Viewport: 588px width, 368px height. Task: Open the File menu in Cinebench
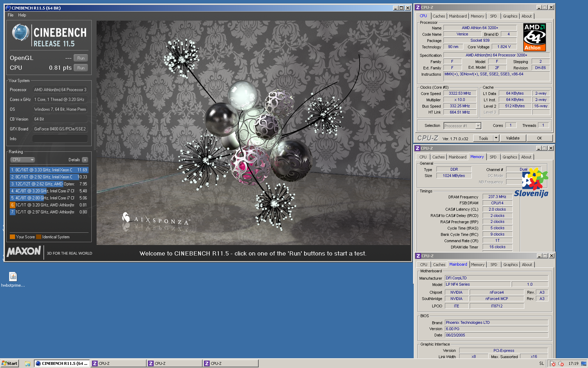coord(10,15)
